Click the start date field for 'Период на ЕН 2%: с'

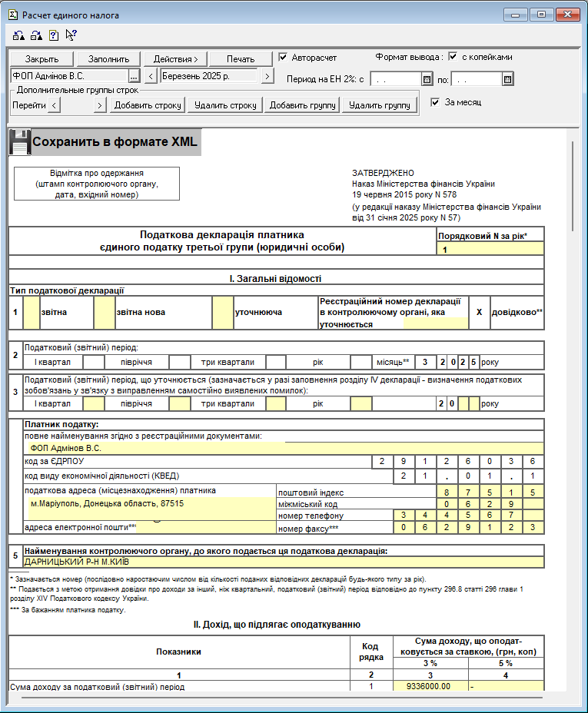[396, 80]
